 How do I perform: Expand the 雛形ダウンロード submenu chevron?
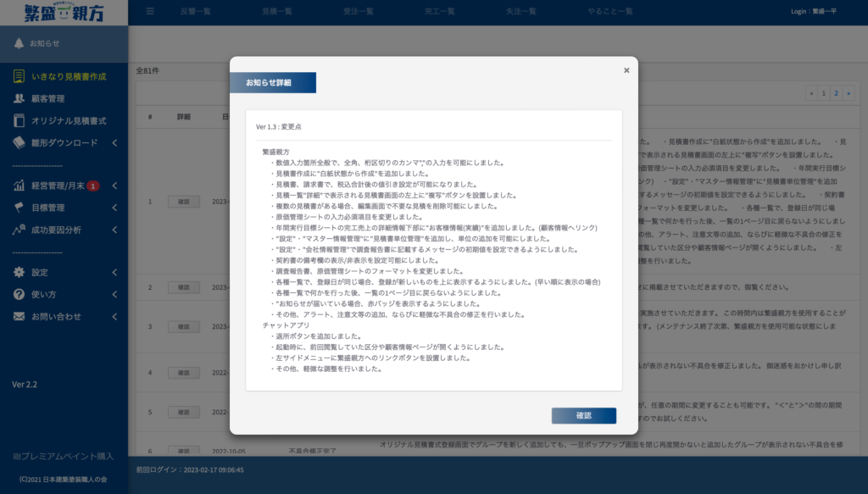(x=114, y=142)
